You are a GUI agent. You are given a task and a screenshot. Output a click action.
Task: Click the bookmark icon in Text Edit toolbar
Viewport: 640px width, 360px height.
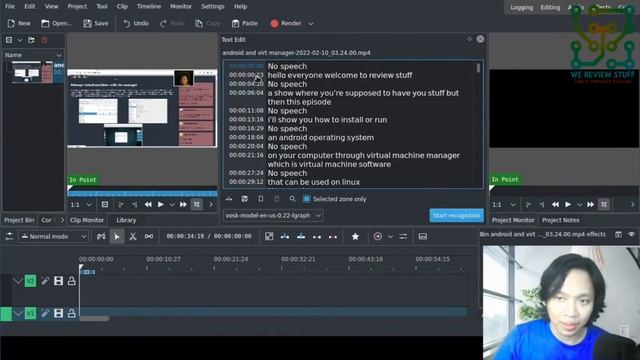tap(260, 199)
